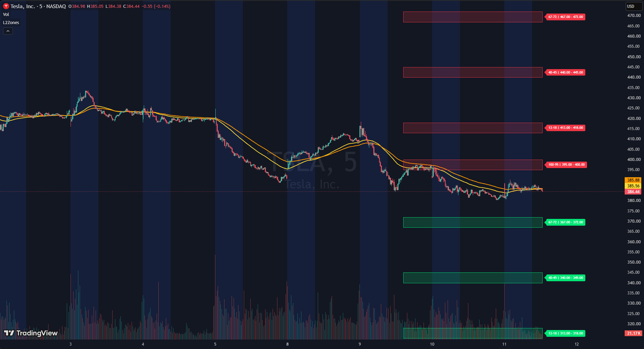Click the 40-45 | 440.00 - 445.00 red label

pos(566,72)
